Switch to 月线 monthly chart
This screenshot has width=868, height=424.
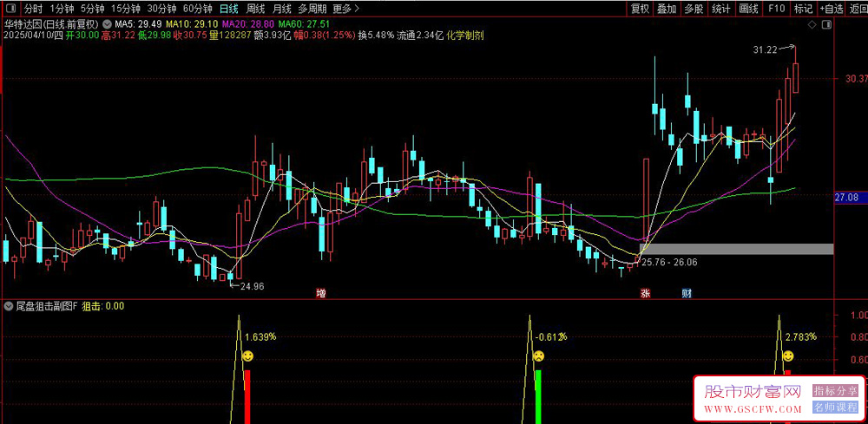[x=281, y=9]
